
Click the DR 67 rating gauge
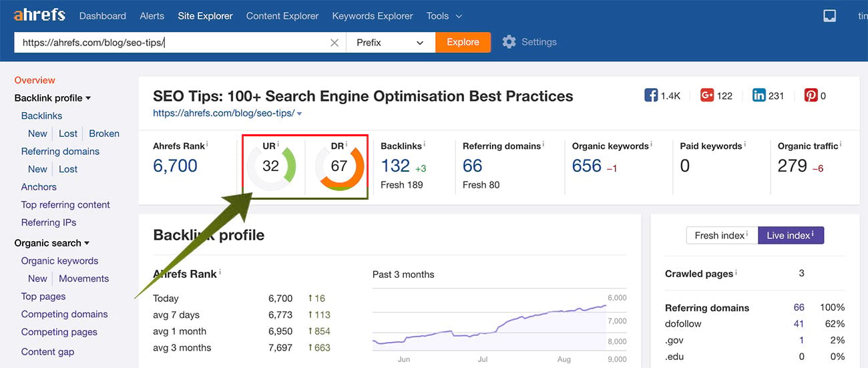point(339,166)
